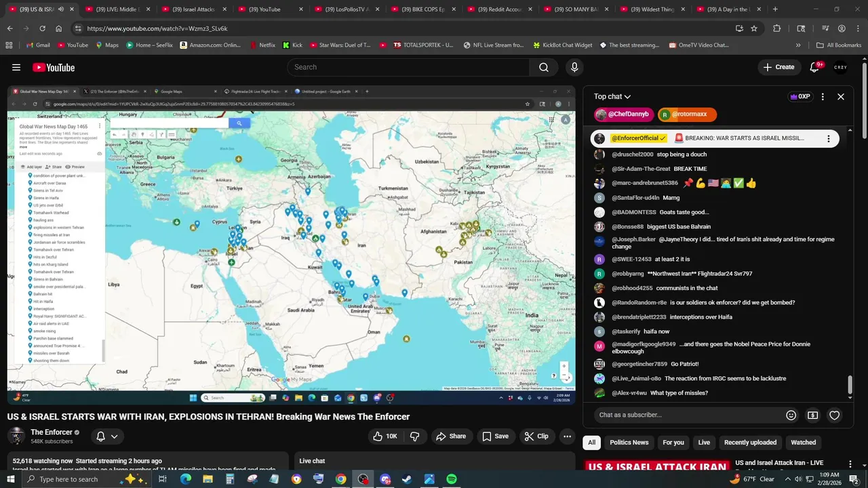Go back to previous page
Viewport: 868px width, 488px height.
[9, 28]
